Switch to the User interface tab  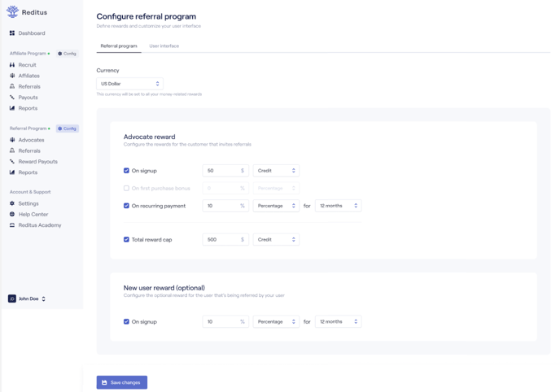pos(164,46)
